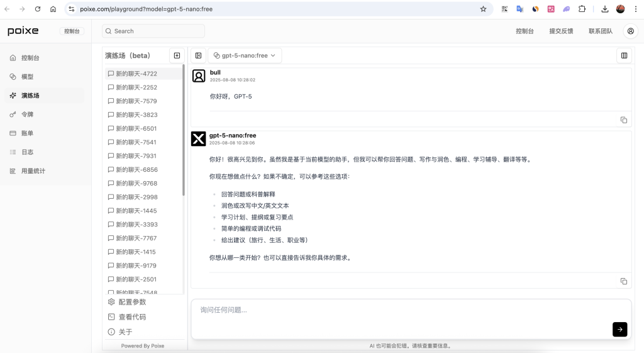The width and height of the screenshot is (644, 353).
Task: Open 用量统计 usage statistics
Action: (x=33, y=171)
